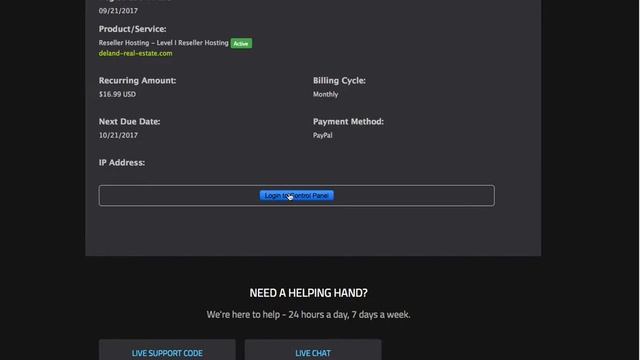Start a Live Chat session

[313, 350]
